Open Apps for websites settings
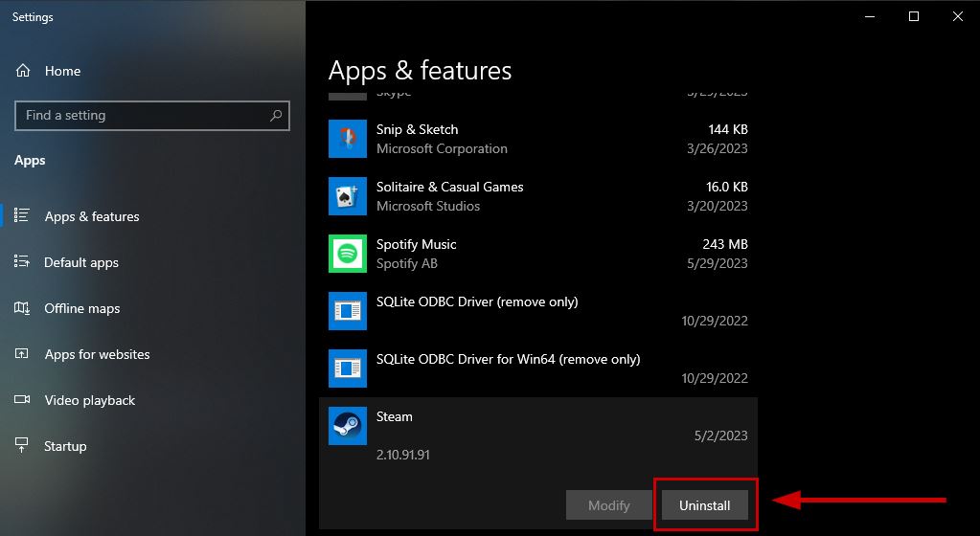980x536 pixels. 97,355
